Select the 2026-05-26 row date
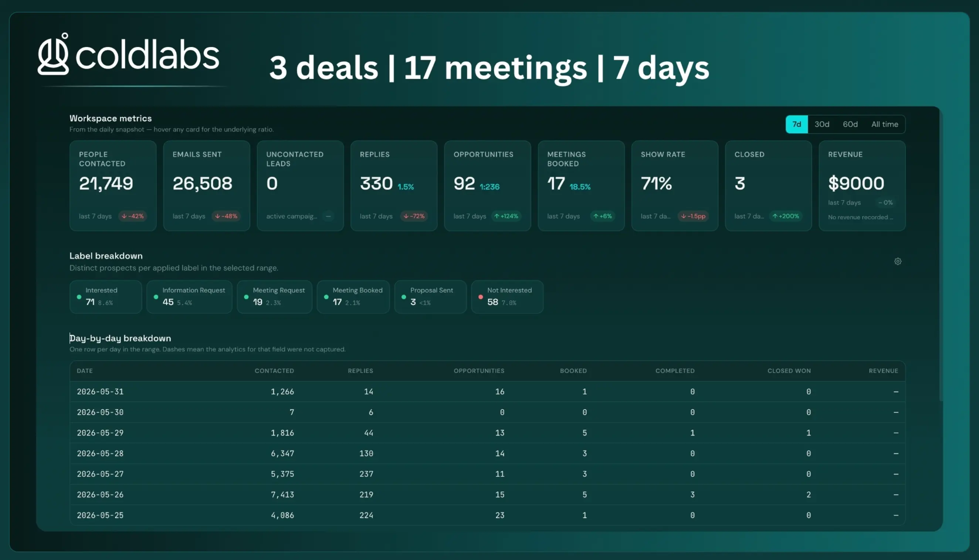 point(100,495)
